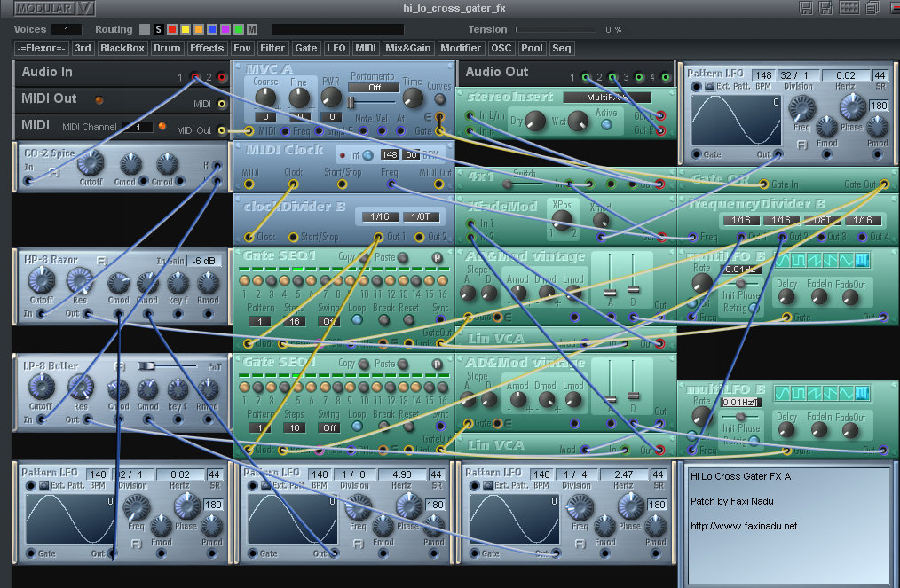This screenshot has height=588, width=900.
Task: Open the Filter module menu
Action: [x=272, y=48]
